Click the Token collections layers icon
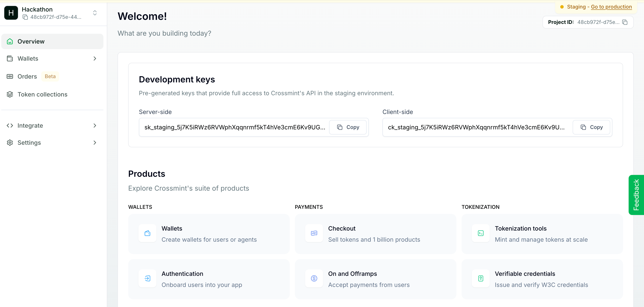The height and width of the screenshot is (307, 644). (x=10, y=94)
